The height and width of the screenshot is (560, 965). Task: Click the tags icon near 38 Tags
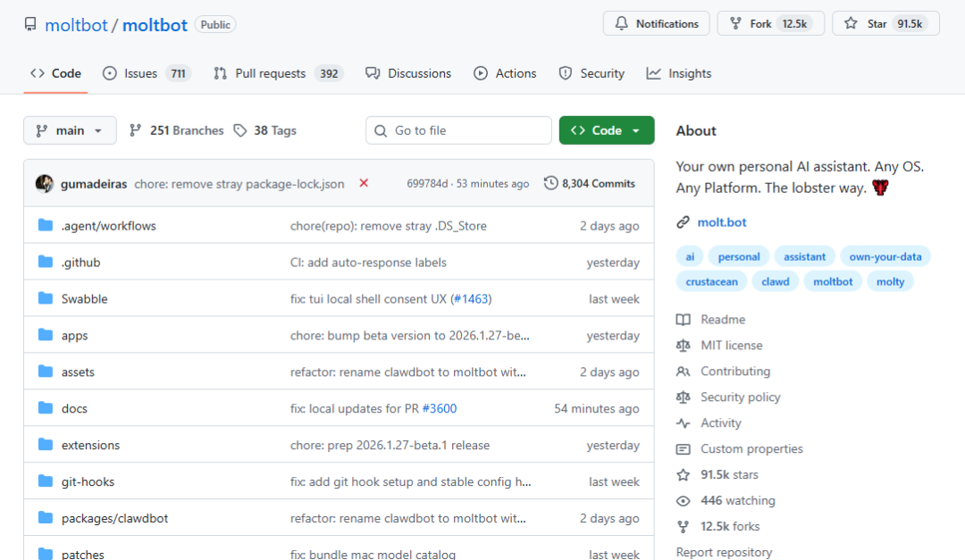click(240, 130)
